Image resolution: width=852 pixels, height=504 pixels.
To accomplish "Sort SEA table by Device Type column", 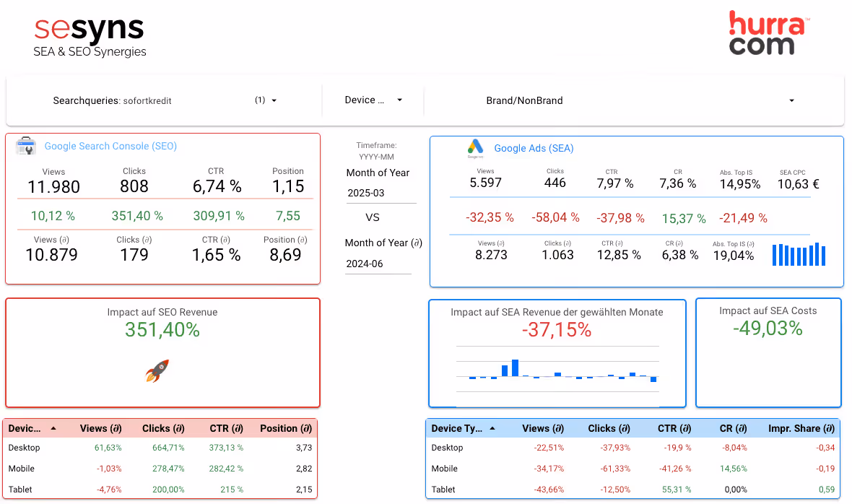I will pyautogui.click(x=463, y=428).
